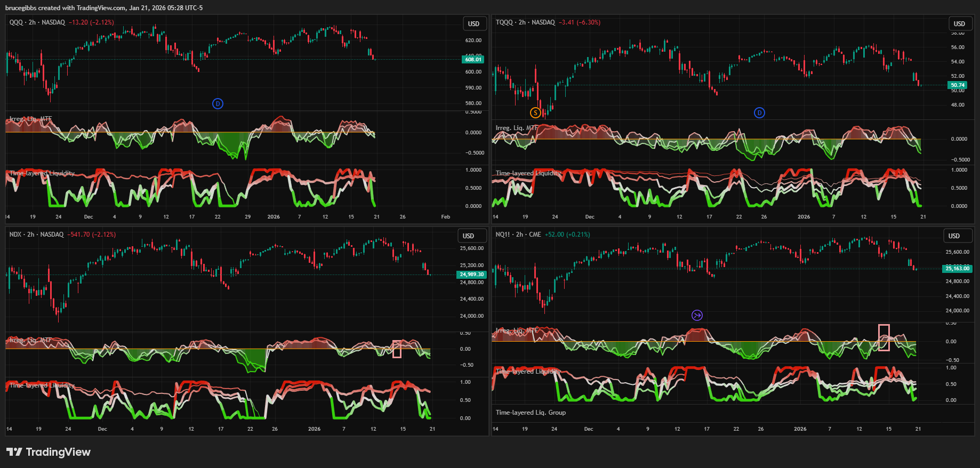This screenshot has height=468, width=980.
Task: Click the dividend 'D' marker on QQQ chart
Action: [x=218, y=104]
